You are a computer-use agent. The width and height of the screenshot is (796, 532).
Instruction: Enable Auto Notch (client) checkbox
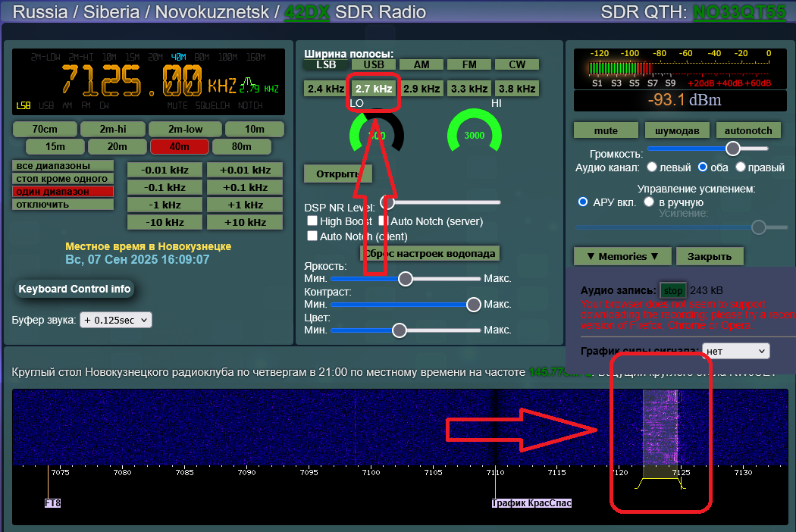[312, 236]
